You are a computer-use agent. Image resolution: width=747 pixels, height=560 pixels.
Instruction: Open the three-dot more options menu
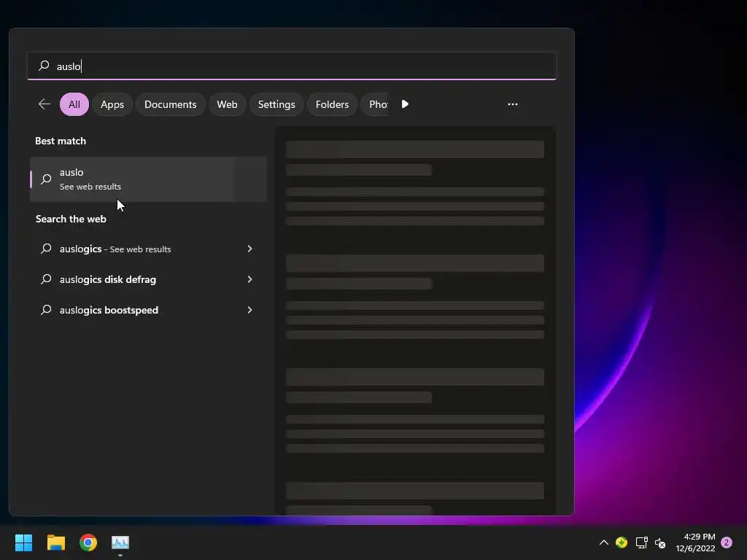tap(513, 104)
